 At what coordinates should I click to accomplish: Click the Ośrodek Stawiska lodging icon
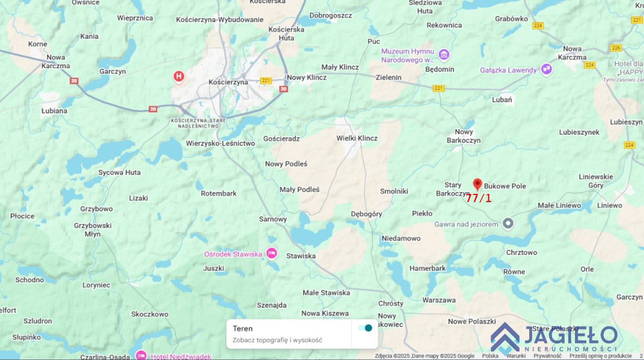[271, 253]
